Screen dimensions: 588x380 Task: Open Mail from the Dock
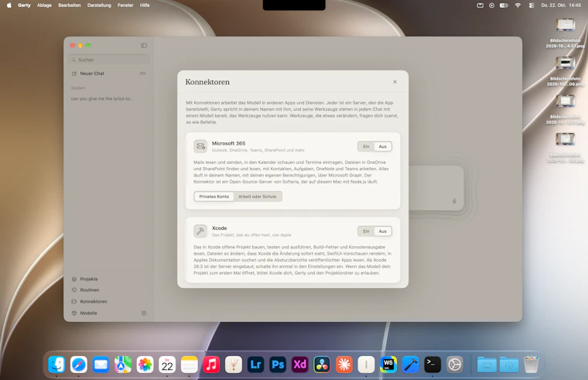101,365
